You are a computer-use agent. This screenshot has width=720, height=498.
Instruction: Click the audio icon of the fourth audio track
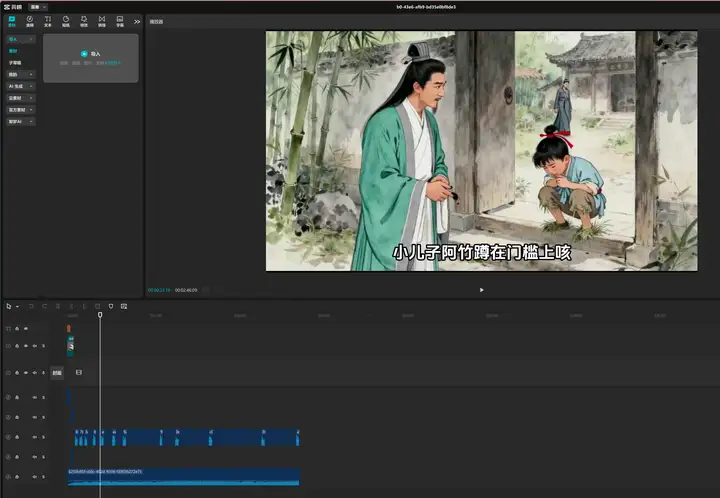[x=8, y=457]
